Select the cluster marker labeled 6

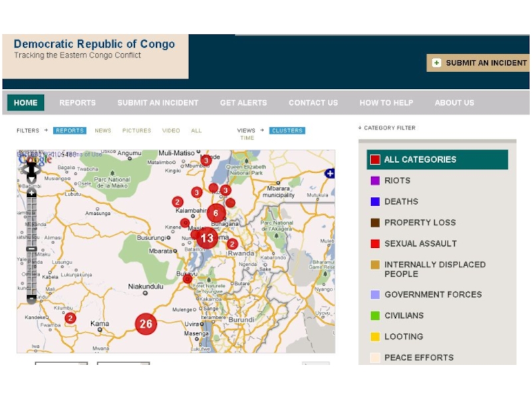point(215,213)
